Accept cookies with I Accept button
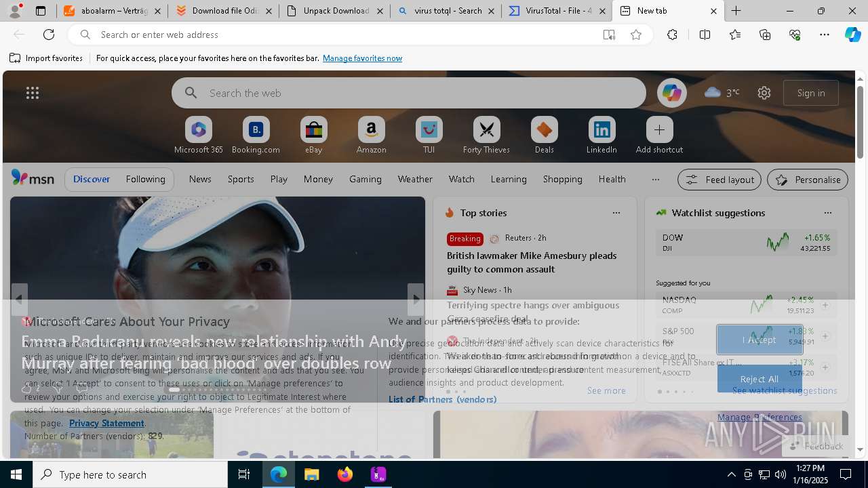868x488 pixels. 759,340
